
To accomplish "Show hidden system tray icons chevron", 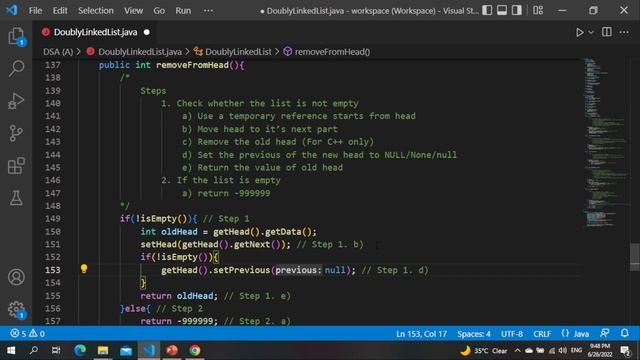I will [x=518, y=350].
